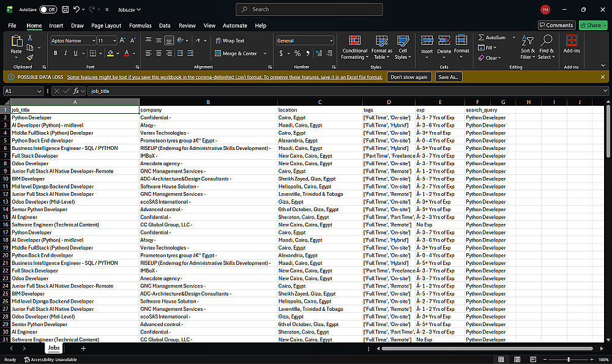The width and height of the screenshot is (612, 364).
Task: Open the Jobs sheet tab
Action: [54, 348]
